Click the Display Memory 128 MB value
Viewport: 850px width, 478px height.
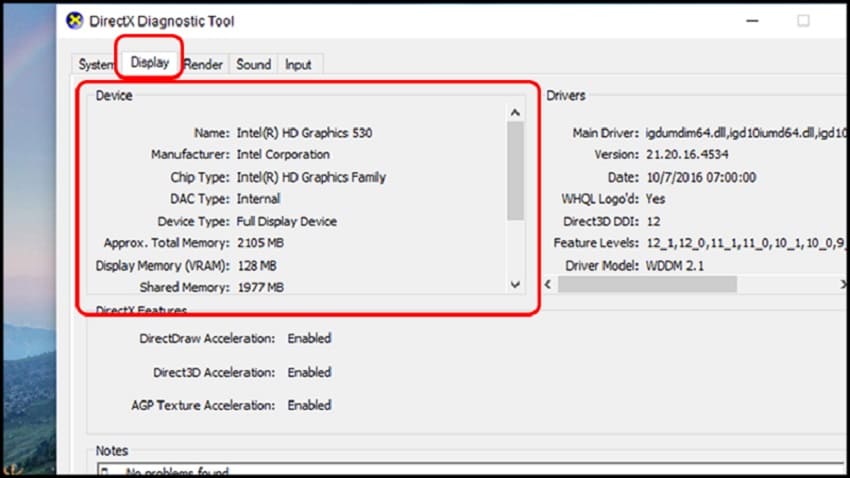click(x=257, y=266)
